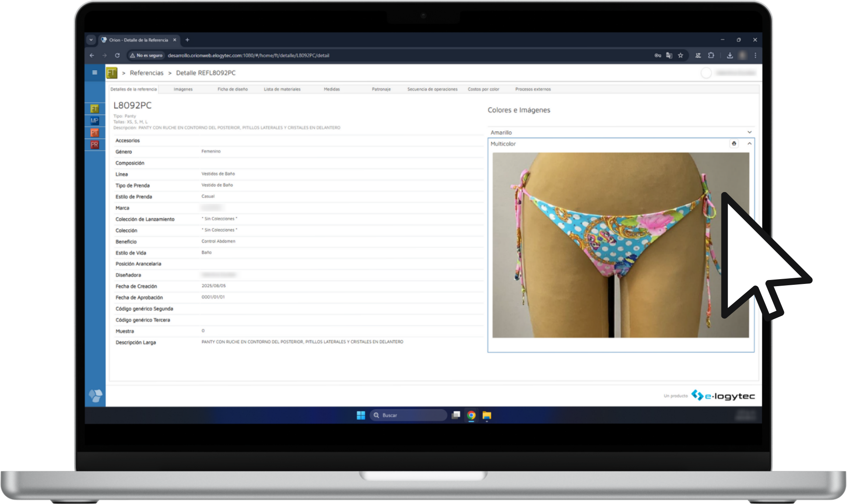Screen dimensions: 847x504
Task: Open the tab search dropdown arrow
Action: 91,40
